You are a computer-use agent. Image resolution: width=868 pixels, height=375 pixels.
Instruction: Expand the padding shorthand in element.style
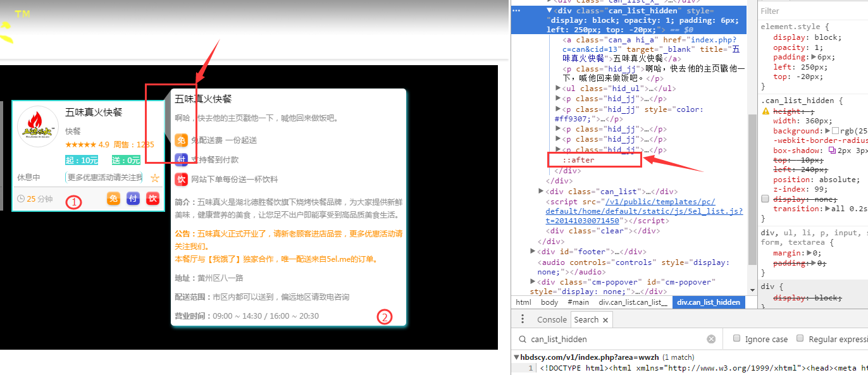tap(814, 57)
